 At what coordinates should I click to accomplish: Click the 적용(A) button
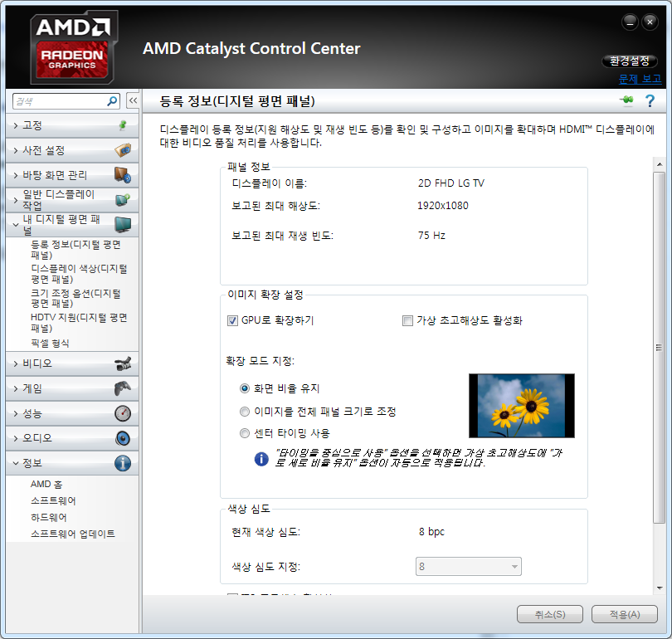625,614
